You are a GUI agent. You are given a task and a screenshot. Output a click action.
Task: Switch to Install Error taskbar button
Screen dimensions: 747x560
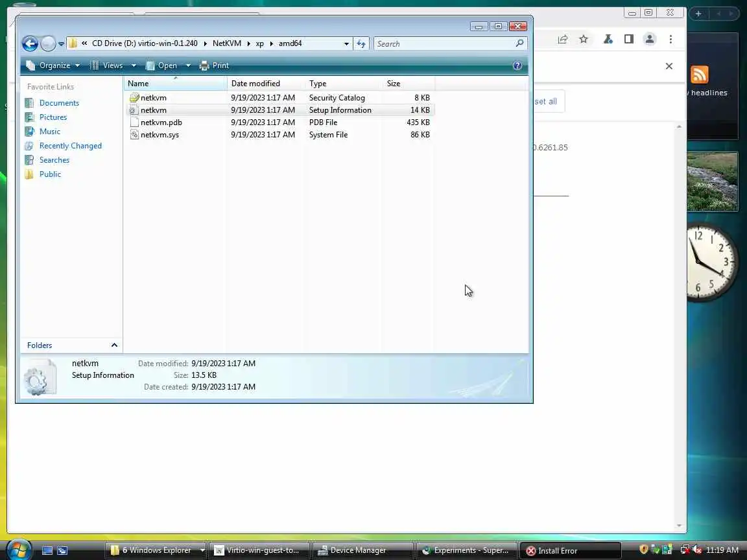tap(570, 550)
